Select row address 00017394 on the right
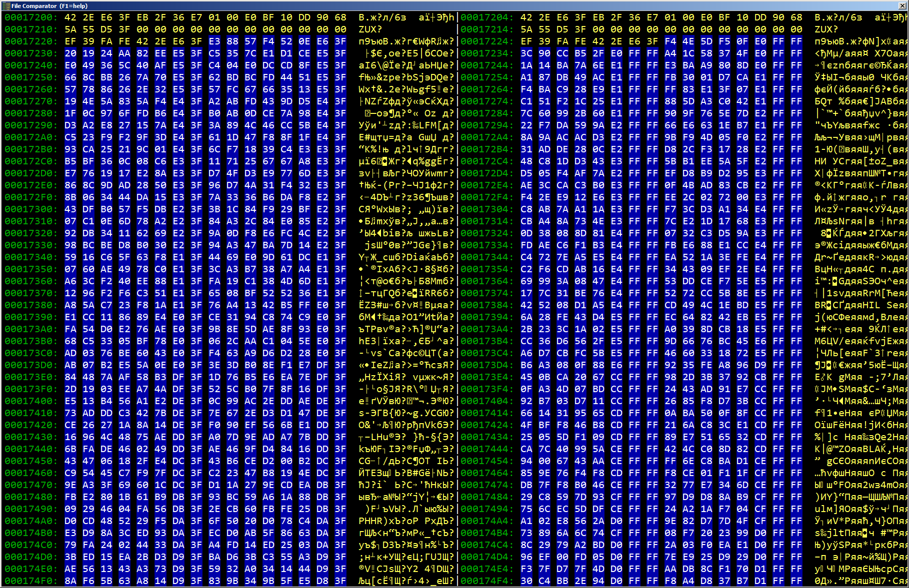Viewport: 909px width, 588px height. coord(487,317)
